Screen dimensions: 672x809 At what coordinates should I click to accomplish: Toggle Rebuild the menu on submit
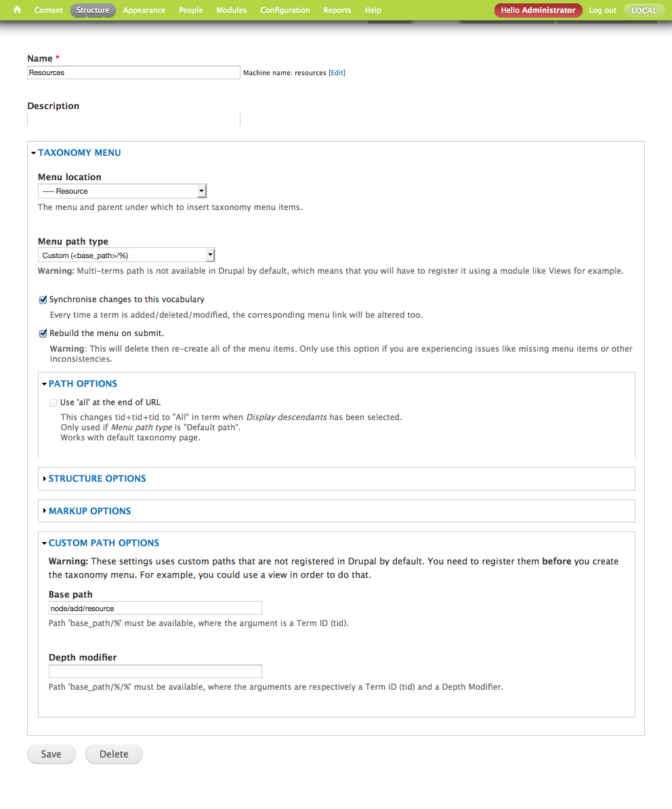click(x=43, y=333)
